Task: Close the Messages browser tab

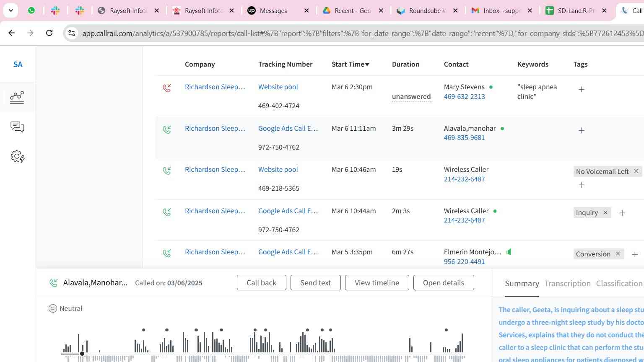Action: click(x=306, y=10)
